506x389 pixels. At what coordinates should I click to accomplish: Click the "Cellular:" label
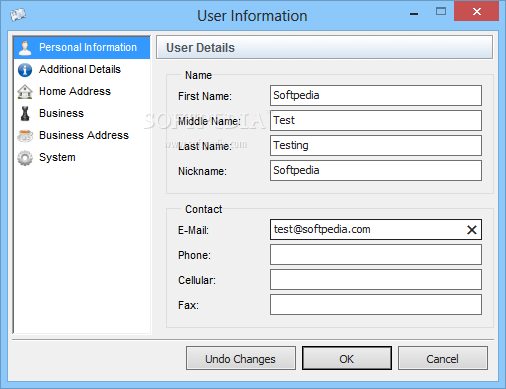(x=197, y=280)
